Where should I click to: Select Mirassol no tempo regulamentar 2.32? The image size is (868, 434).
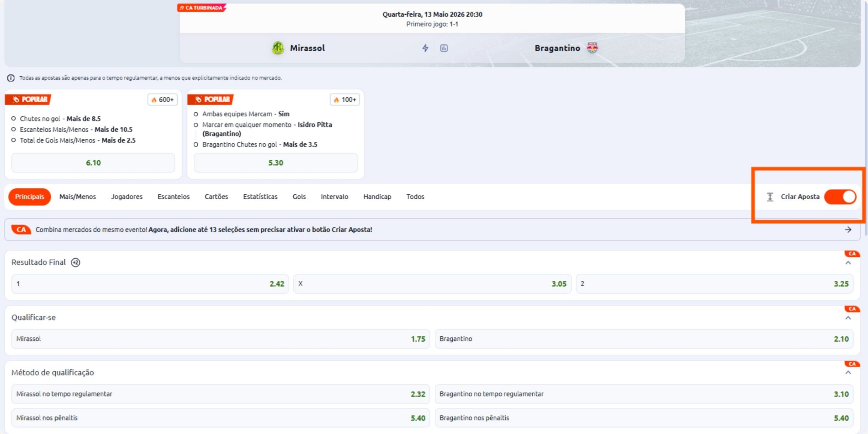point(221,394)
